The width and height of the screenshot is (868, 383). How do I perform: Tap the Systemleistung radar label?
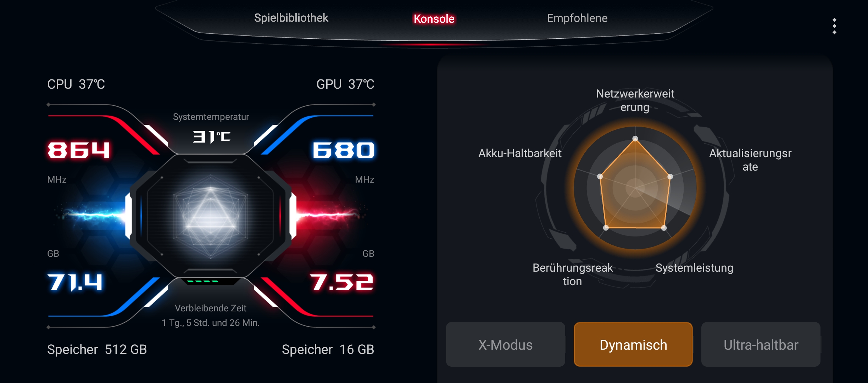pos(694,268)
